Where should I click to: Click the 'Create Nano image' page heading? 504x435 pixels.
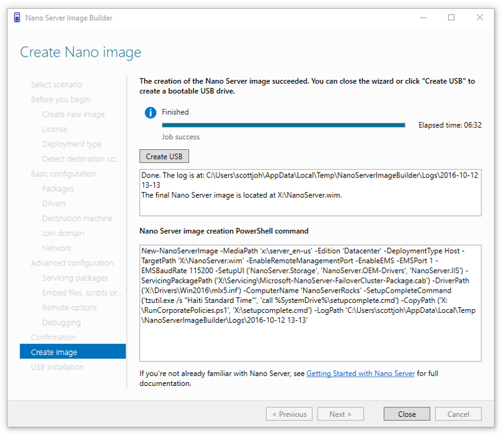click(81, 52)
